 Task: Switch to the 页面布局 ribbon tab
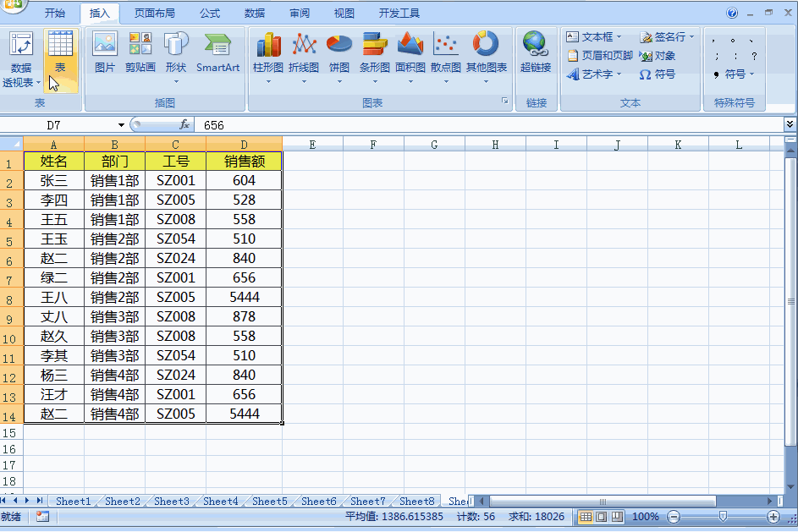click(154, 14)
